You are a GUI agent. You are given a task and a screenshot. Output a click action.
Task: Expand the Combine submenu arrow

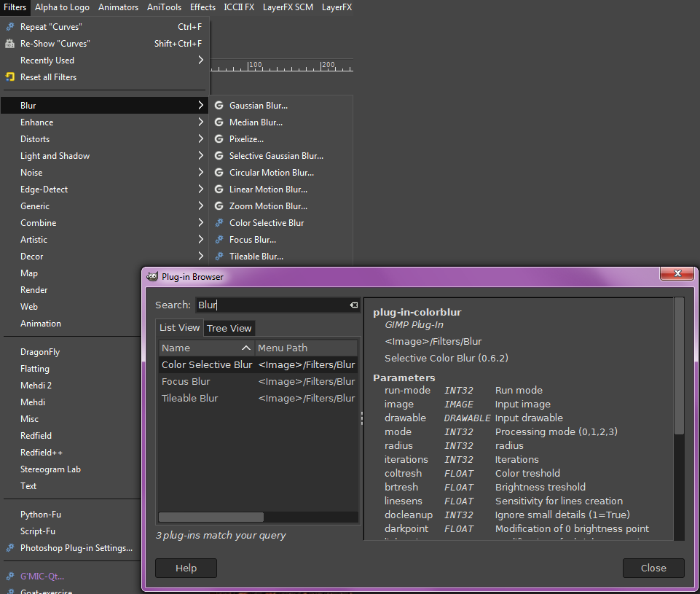pos(200,222)
